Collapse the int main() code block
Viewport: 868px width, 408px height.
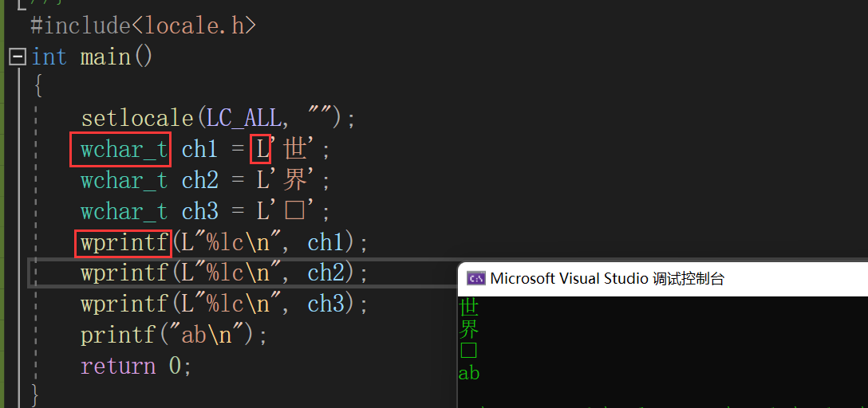18,57
